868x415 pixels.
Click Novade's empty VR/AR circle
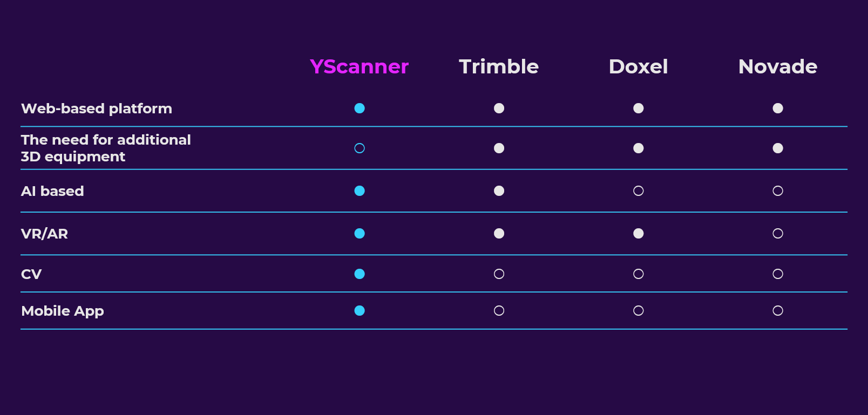point(777,234)
